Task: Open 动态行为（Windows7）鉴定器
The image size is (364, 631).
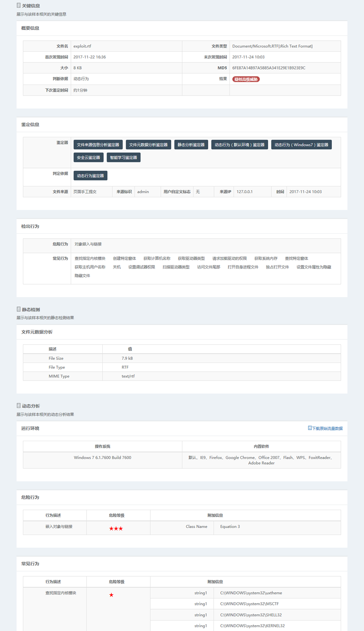Action: pos(301,145)
